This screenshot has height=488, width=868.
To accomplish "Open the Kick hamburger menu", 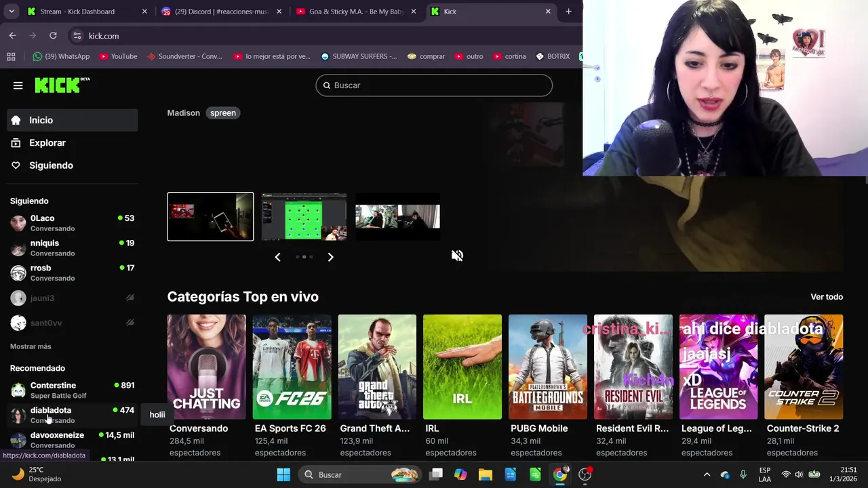I will [x=18, y=85].
